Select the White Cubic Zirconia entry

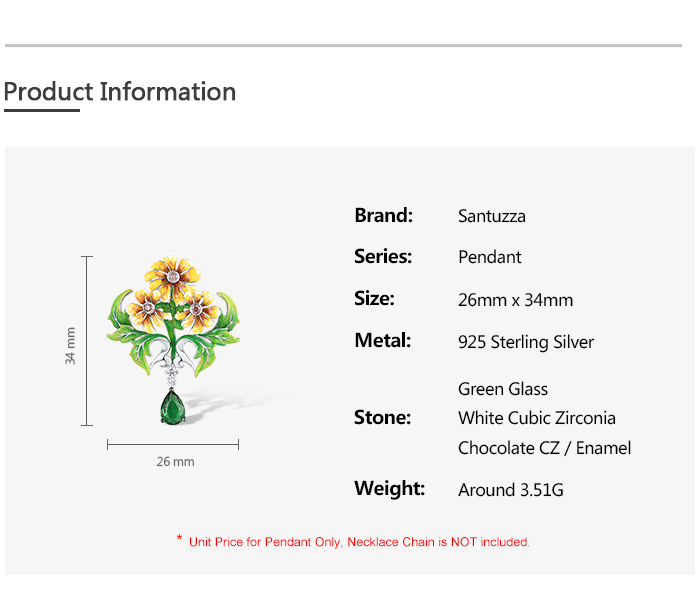coord(537,418)
